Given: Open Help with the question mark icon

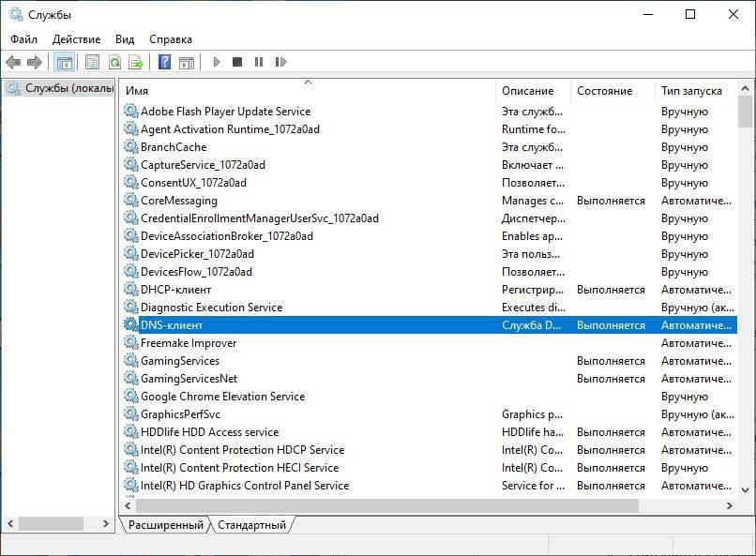Looking at the screenshot, I should tap(164, 63).
